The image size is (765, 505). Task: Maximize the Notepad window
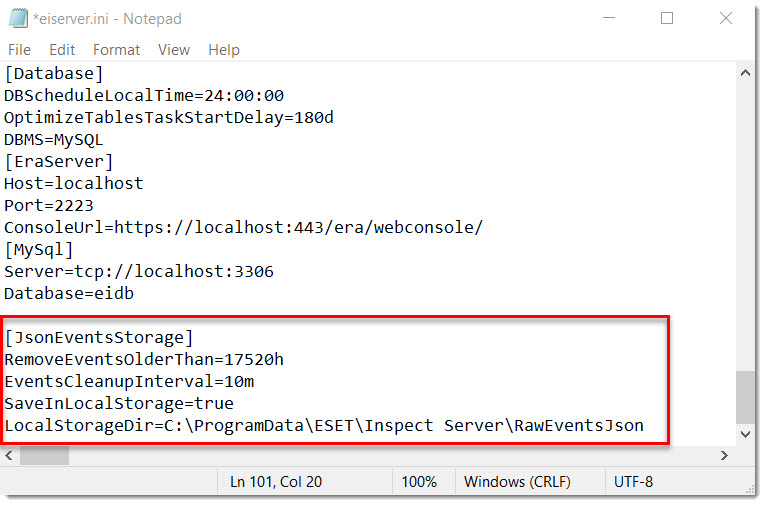[x=667, y=18]
